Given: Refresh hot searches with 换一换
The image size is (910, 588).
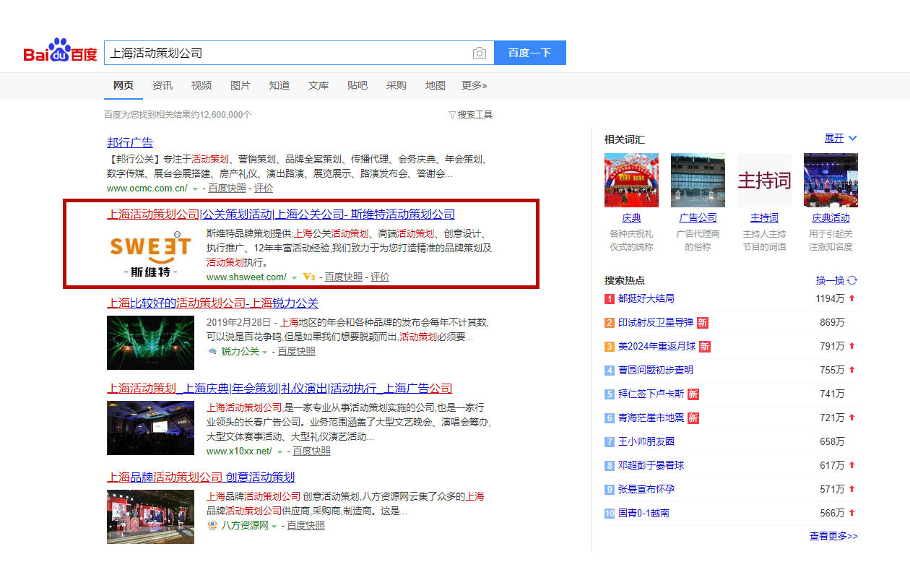Looking at the screenshot, I should click(836, 280).
